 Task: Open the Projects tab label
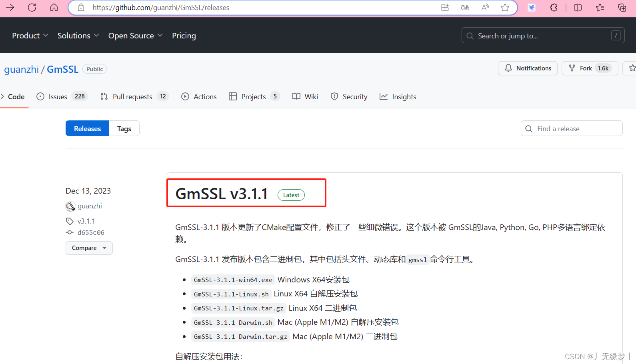254,96
